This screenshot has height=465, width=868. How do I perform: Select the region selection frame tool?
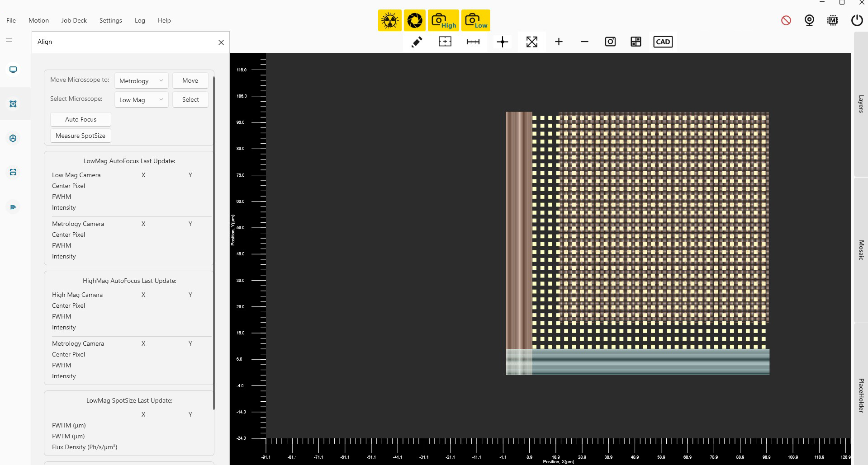click(445, 42)
